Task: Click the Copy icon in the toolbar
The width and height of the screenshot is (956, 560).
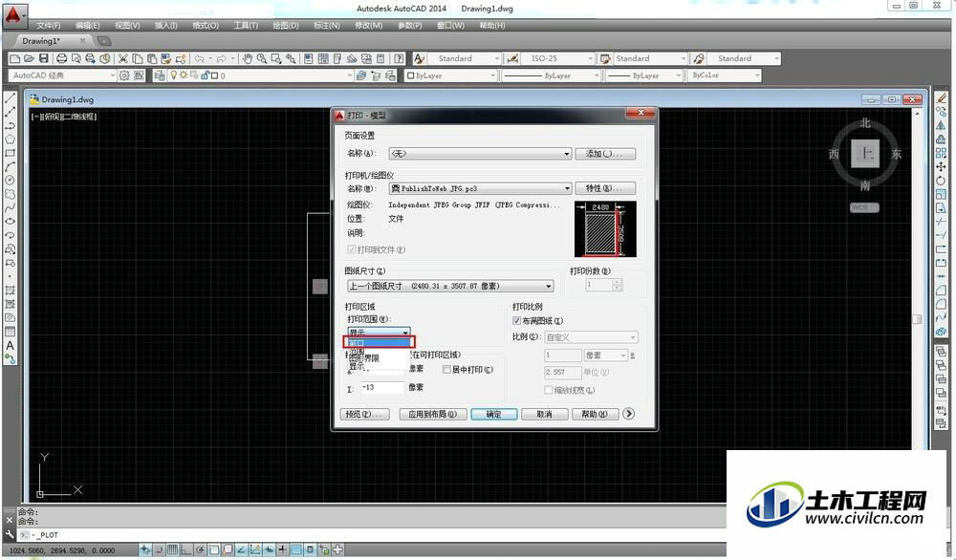Action: click(x=138, y=58)
